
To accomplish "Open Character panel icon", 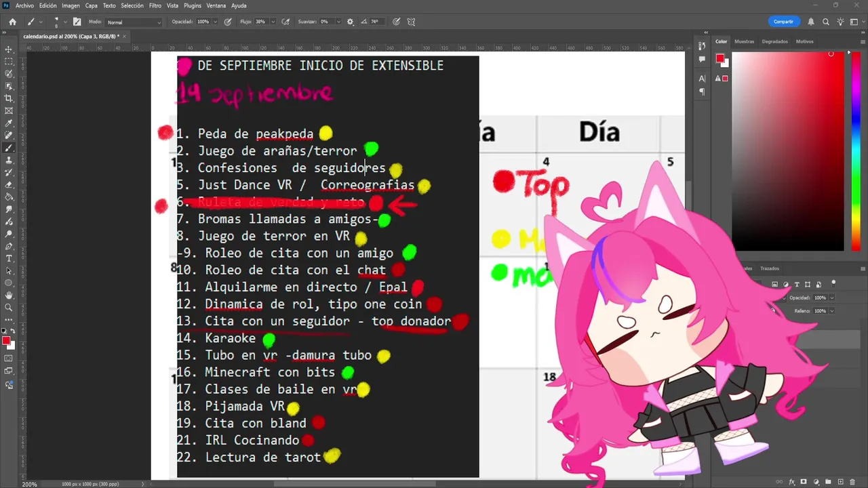I will pyautogui.click(x=702, y=79).
